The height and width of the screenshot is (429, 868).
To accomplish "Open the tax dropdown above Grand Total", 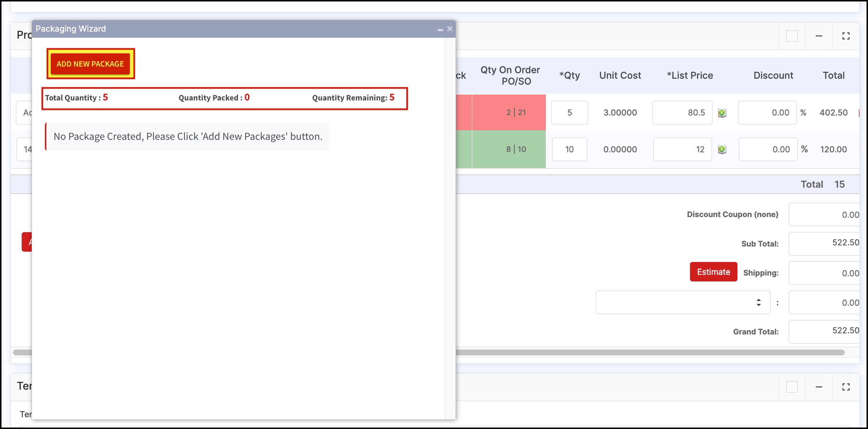I will pyautogui.click(x=683, y=302).
